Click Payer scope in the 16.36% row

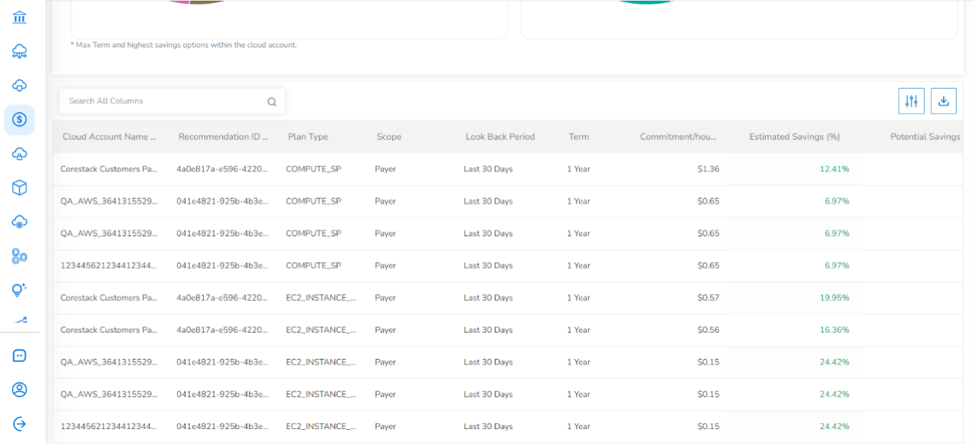pyautogui.click(x=386, y=330)
